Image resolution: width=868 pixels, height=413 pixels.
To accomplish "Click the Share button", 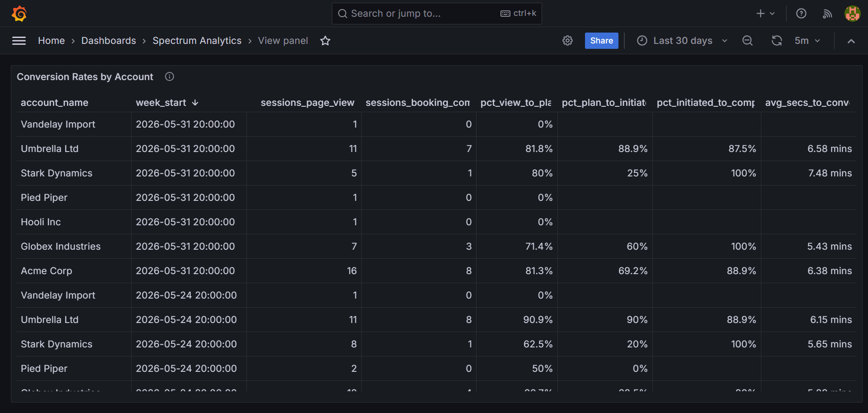I will coord(601,41).
